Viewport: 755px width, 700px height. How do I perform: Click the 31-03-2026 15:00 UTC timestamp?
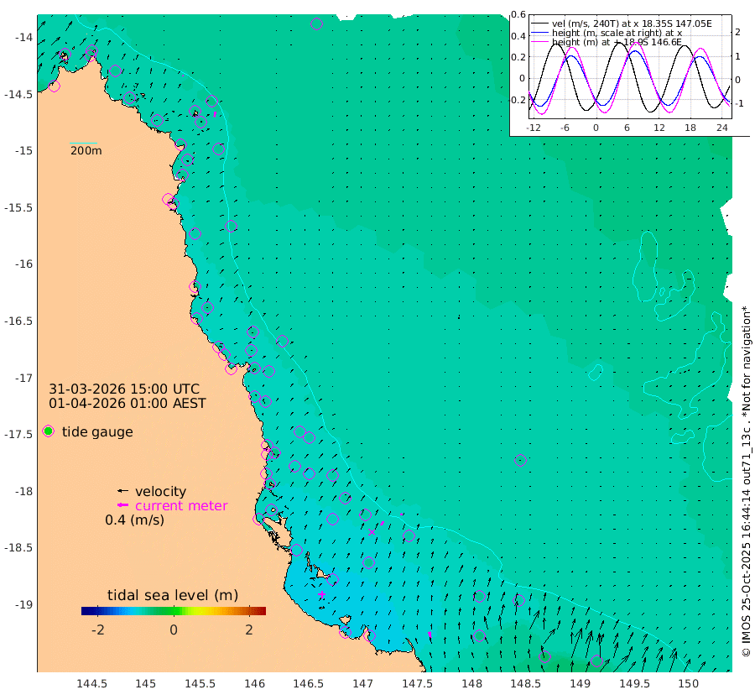coord(124,389)
